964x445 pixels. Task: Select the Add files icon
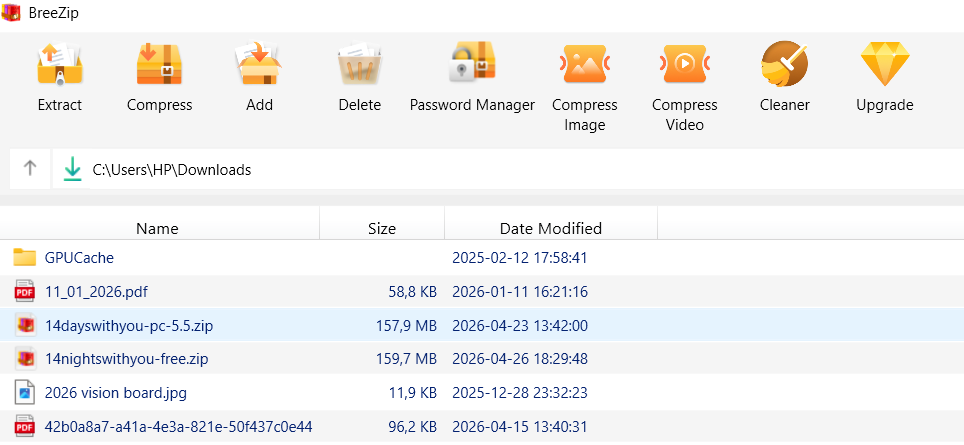(259, 66)
